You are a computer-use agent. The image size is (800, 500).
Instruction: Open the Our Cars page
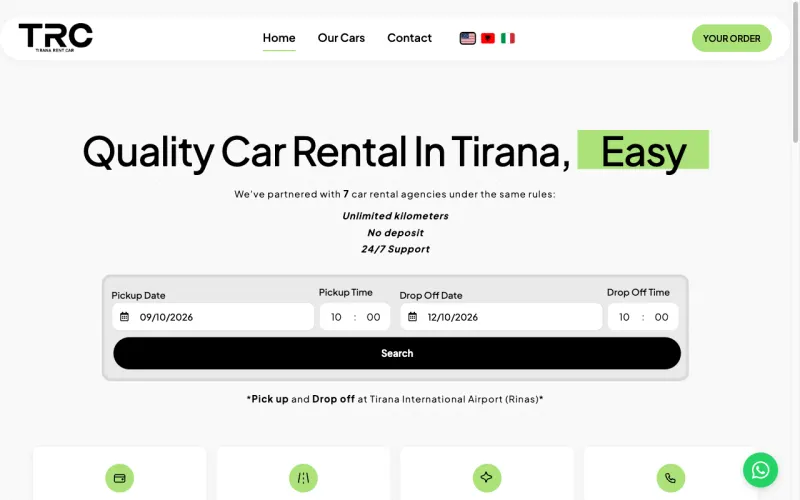(x=341, y=38)
